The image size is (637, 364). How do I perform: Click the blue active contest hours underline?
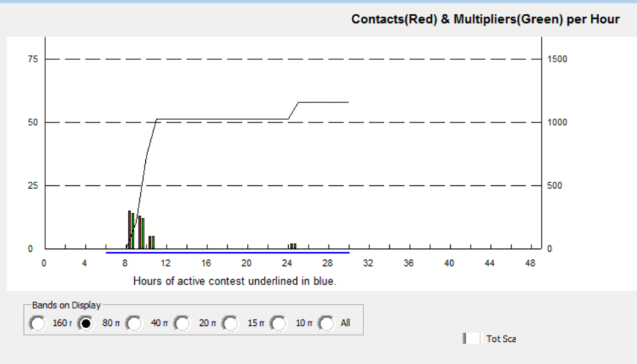(227, 253)
